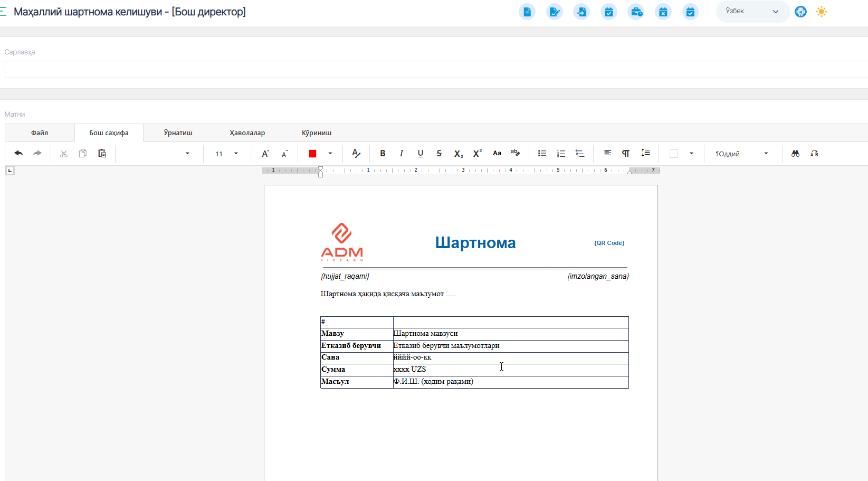Click the sign document pen icon
Image resolution: width=868 pixels, height=481 pixels.
554,12
